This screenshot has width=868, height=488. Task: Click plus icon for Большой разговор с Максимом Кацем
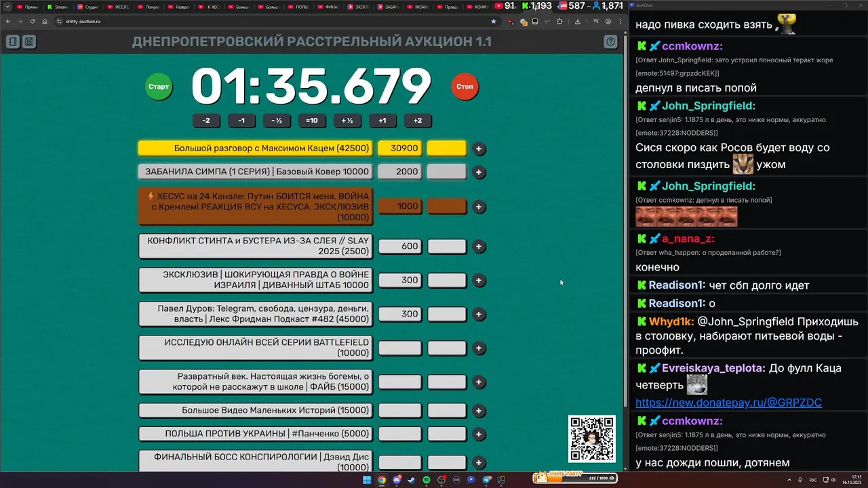coord(479,149)
